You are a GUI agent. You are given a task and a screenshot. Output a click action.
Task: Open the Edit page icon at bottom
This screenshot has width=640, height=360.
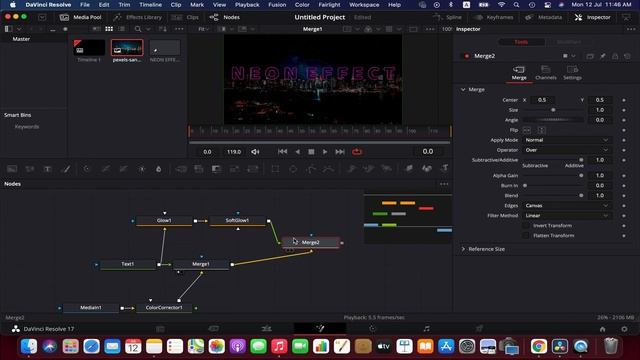tap(267, 329)
